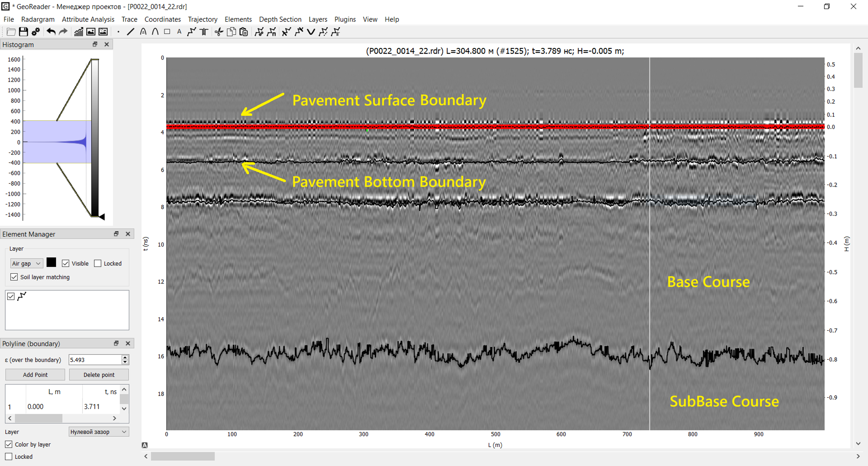This screenshot has width=868, height=466.
Task: Open the chart analysis toolbar icon
Action: pos(78,32)
